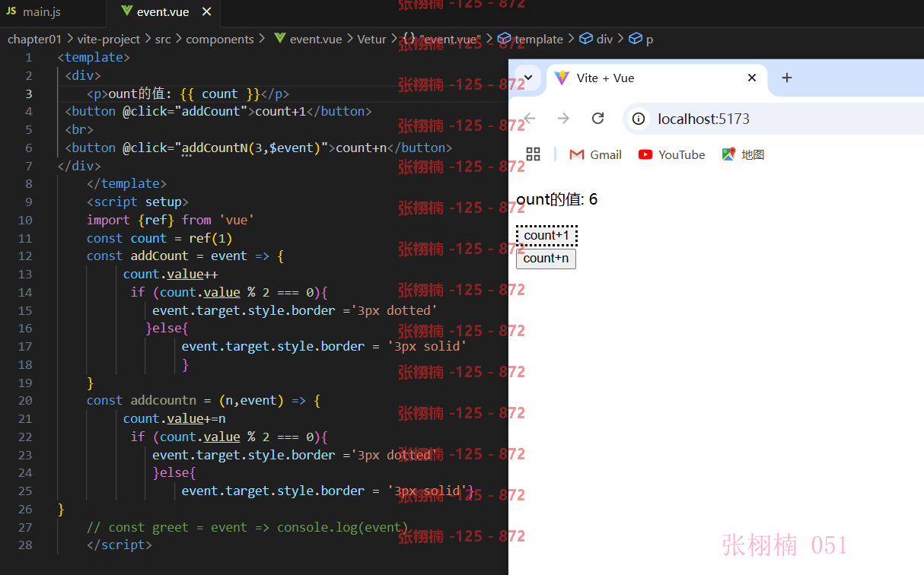Viewport: 924px width, 575px height.
Task: Open a new Chrome tab
Action: [x=787, y=78]
